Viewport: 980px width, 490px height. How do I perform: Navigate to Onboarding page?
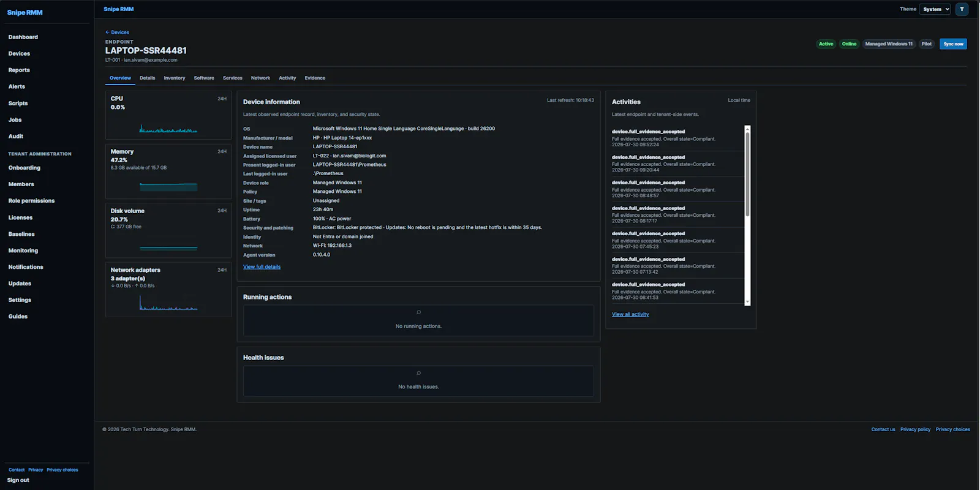[24, 168]
